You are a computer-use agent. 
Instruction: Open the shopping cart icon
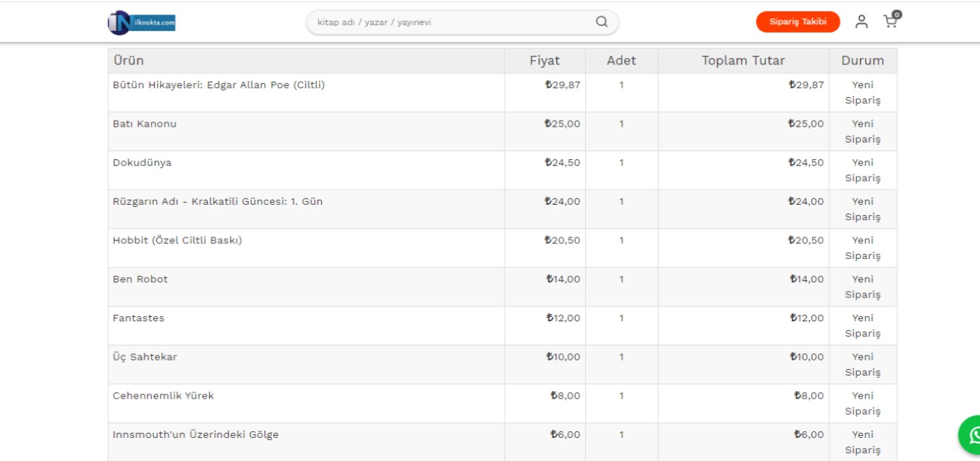890,22
